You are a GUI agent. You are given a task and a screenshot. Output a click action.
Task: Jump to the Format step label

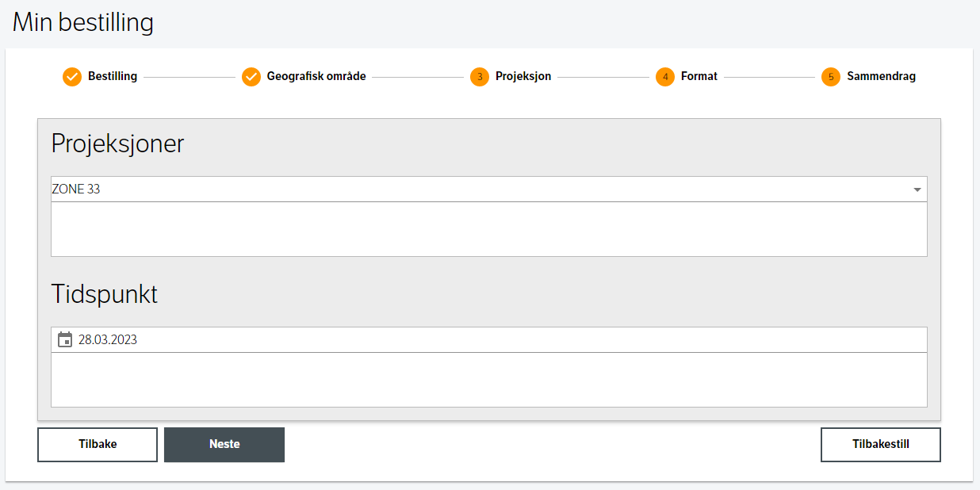pyautogui.click(x=699, y=77)
